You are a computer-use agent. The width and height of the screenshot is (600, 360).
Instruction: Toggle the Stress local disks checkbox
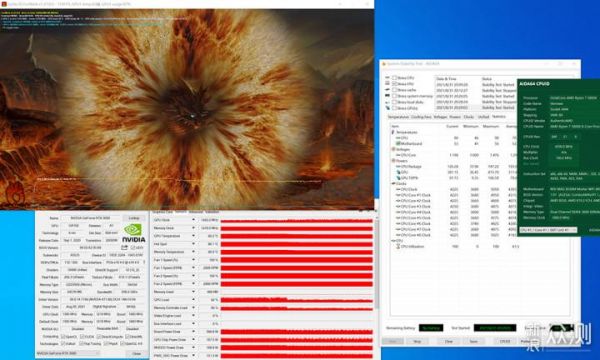click(394, 102)
